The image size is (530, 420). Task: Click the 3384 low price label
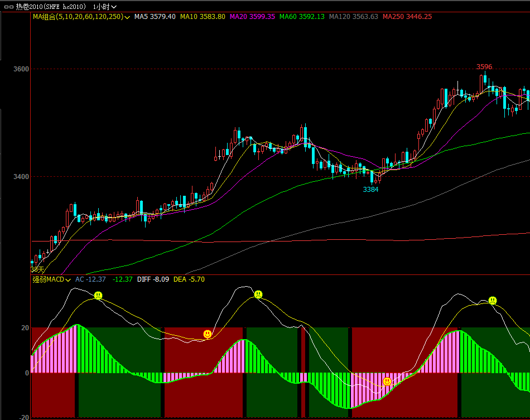point(370,190)
